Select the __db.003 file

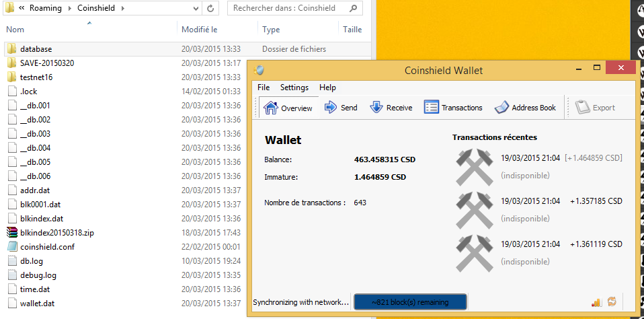(x=36, y=134)
